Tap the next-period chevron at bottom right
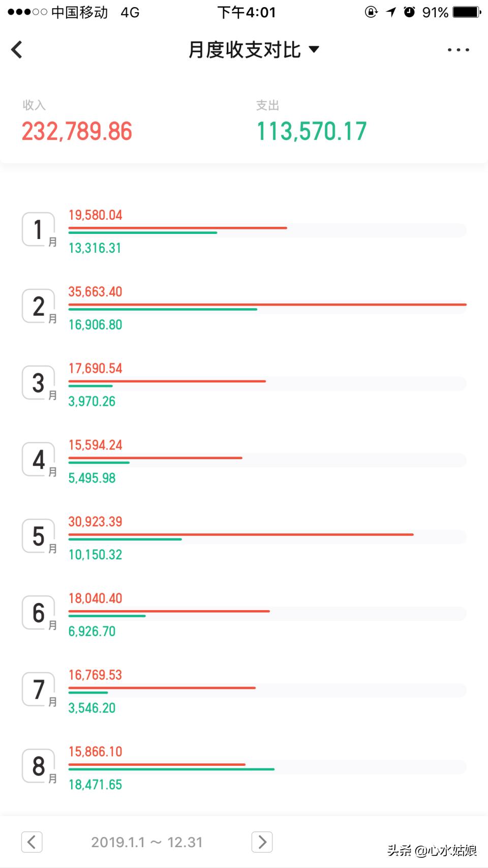 click(262, 842)
